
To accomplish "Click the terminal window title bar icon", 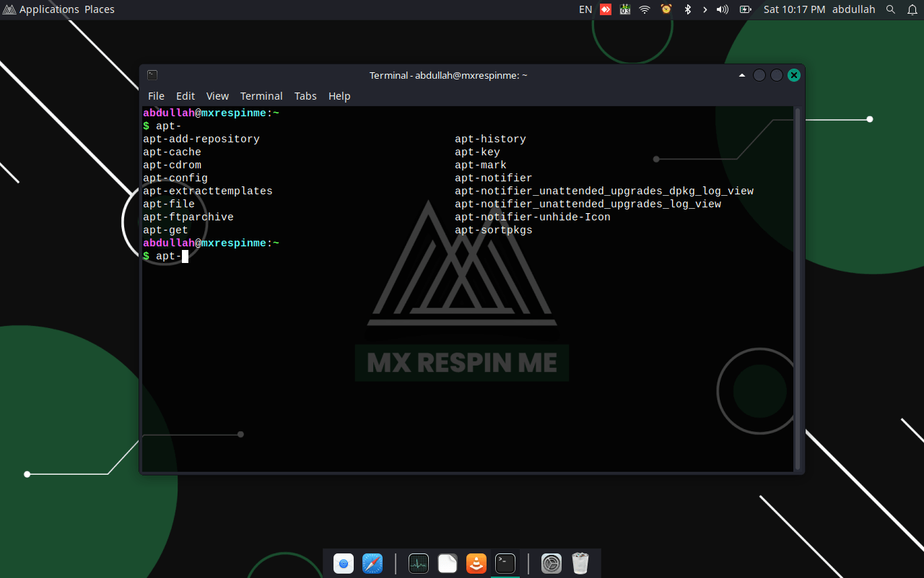I will 152,75.
